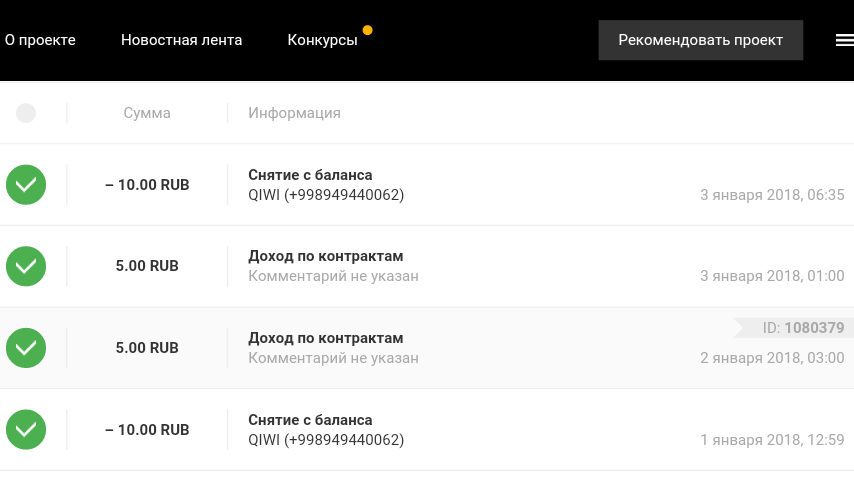Image resolution: width=854 pixels, height=480 pixels.
Task: Click the green checkmark for 3 January 01:00 income
Action: (x=26, y=267)
